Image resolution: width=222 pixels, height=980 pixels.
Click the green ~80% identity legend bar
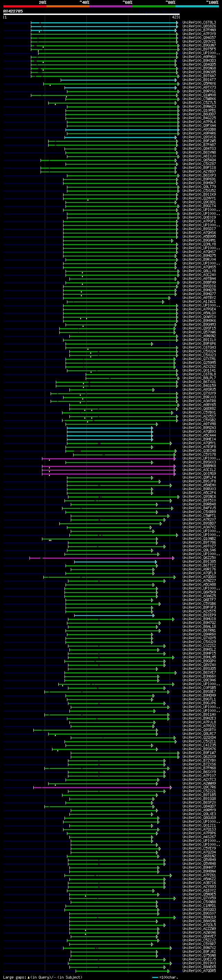click(154, 7)
